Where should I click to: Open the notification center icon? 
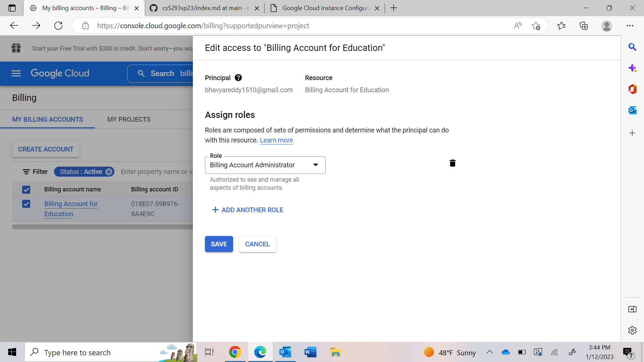click(x=628, y=352)
